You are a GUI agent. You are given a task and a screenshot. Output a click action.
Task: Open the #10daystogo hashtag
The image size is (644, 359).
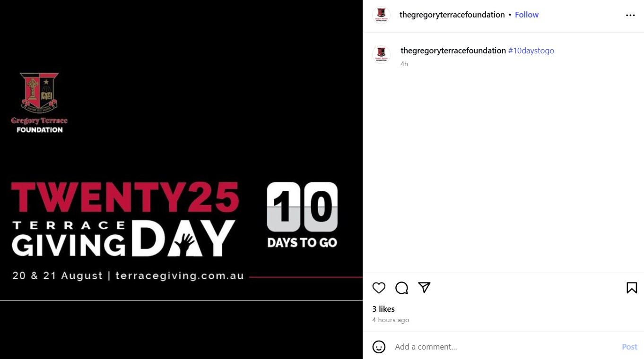tap(531, 51)
